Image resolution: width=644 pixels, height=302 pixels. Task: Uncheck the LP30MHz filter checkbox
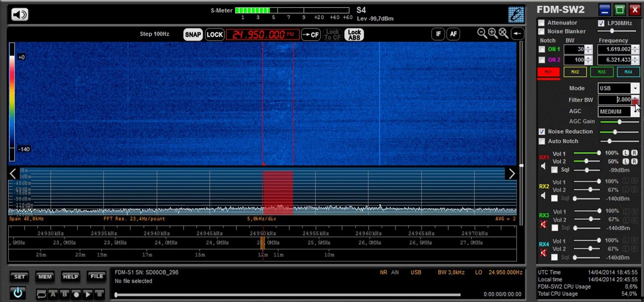pos(601,23)
